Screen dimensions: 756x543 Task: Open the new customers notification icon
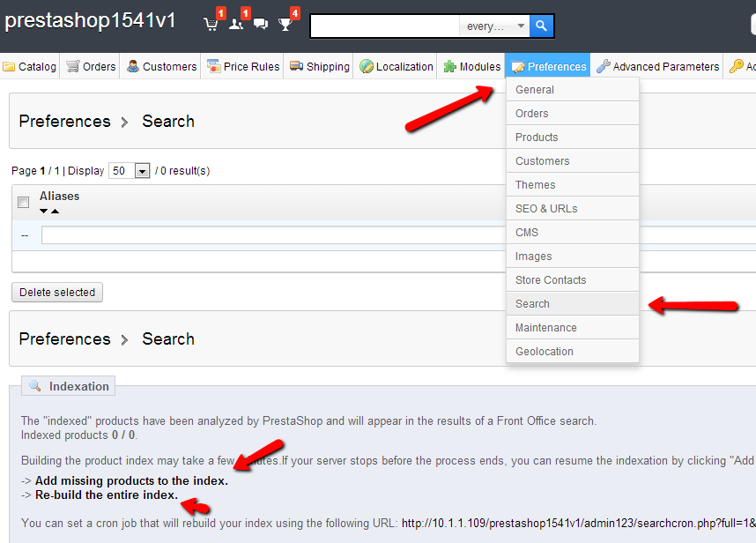[236, 24]
